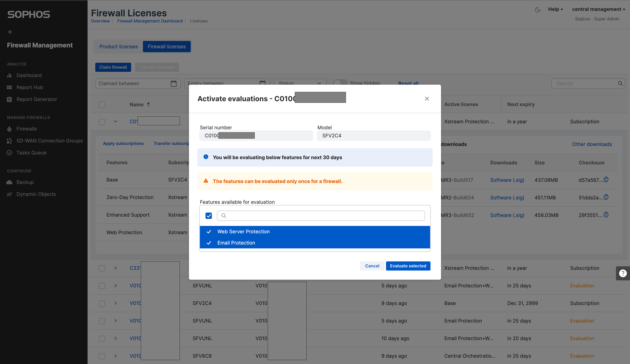630x364 pixels.
Task: Expand the C331 firewall row
Action: pos(115,268)
